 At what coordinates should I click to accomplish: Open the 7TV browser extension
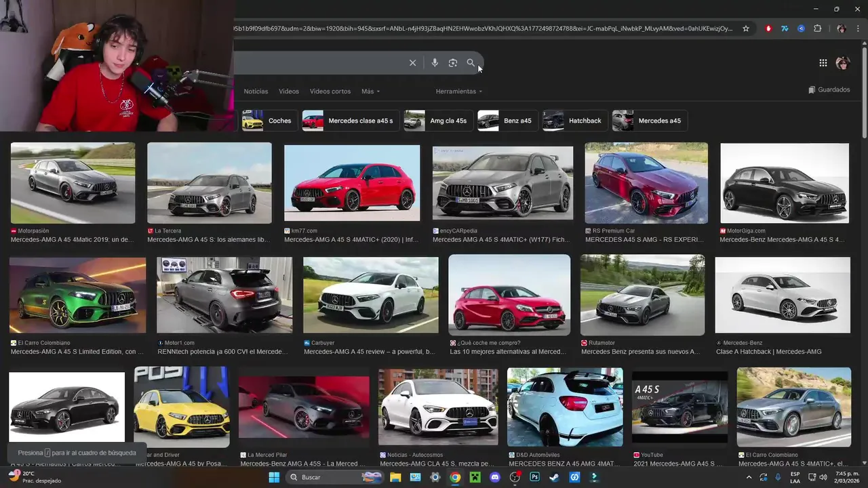pos(785,28)
